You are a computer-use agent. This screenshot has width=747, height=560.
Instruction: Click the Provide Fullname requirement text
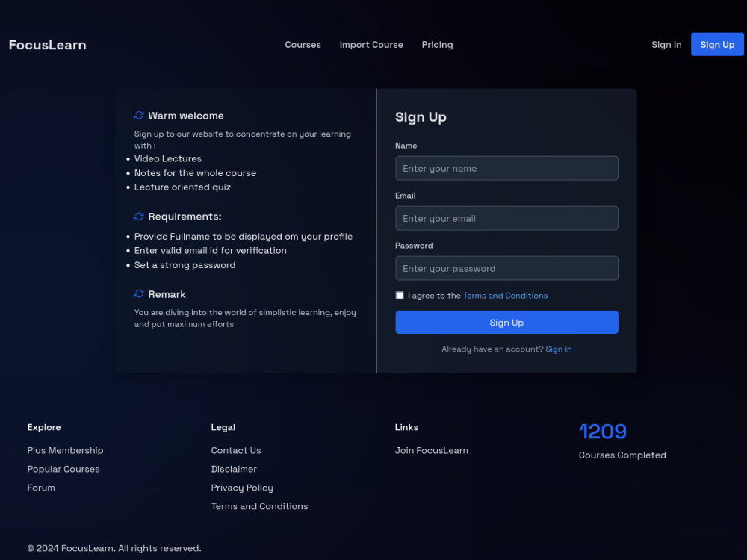coord(244,237)
